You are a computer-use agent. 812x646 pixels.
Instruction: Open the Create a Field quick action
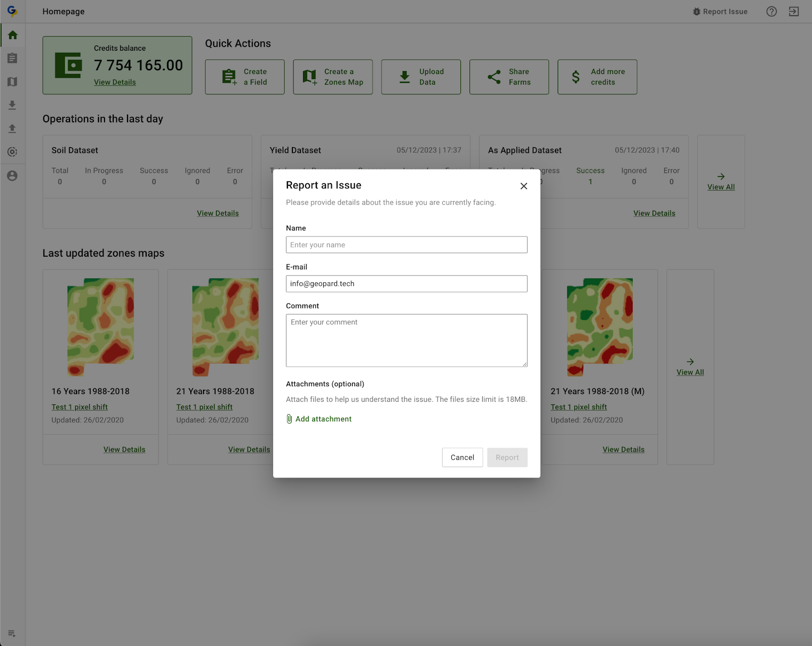pos(245,77)
